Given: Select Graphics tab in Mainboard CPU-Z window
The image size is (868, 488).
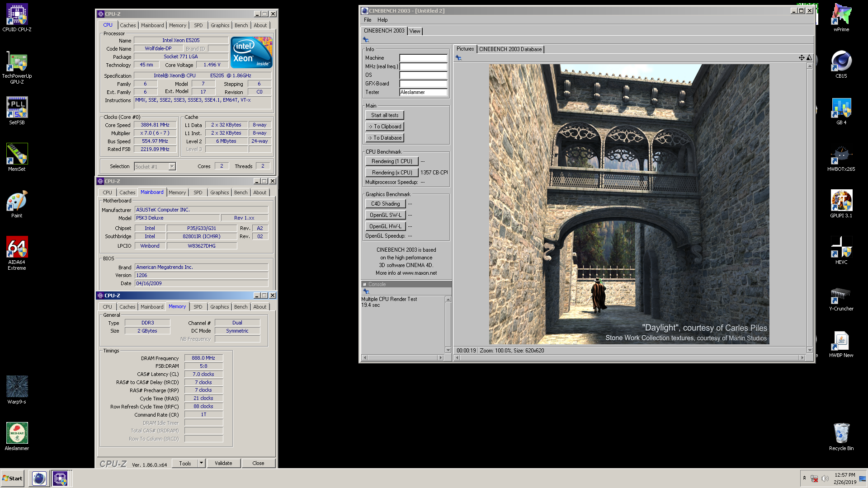Looking at the screenshot, I should tap(220, 192).
